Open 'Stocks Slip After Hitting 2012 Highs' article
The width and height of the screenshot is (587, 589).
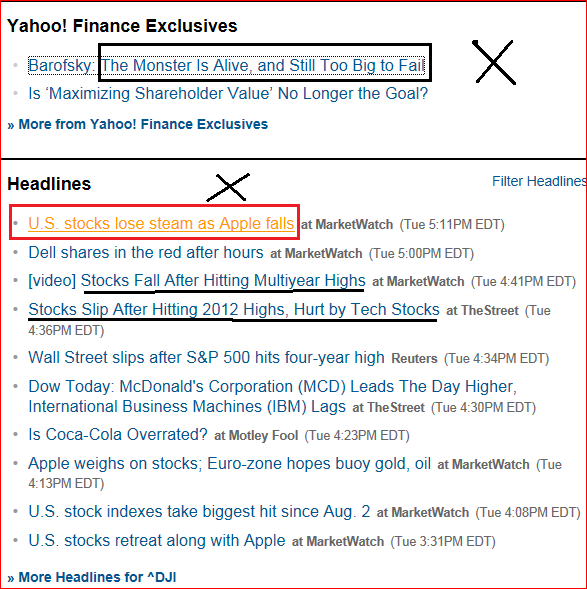pyautogui.click(x=234, y=310)
